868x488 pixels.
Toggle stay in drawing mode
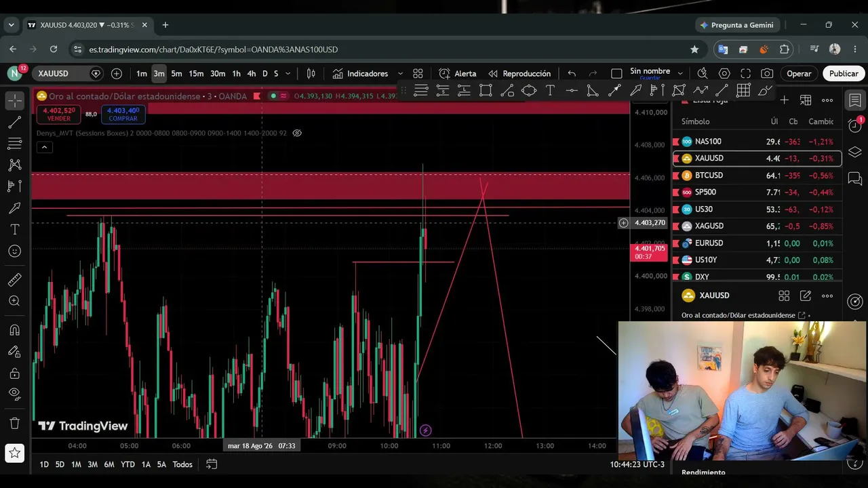tap(14, 352)
